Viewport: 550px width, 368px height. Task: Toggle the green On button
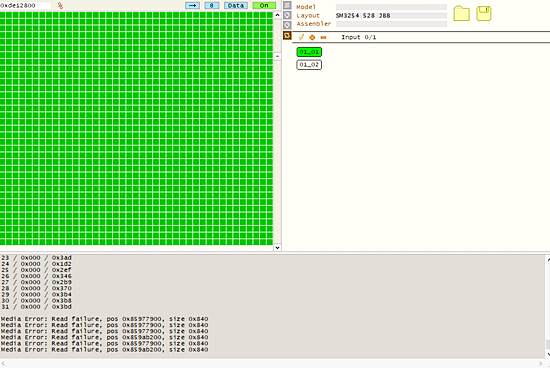(264, 5)
